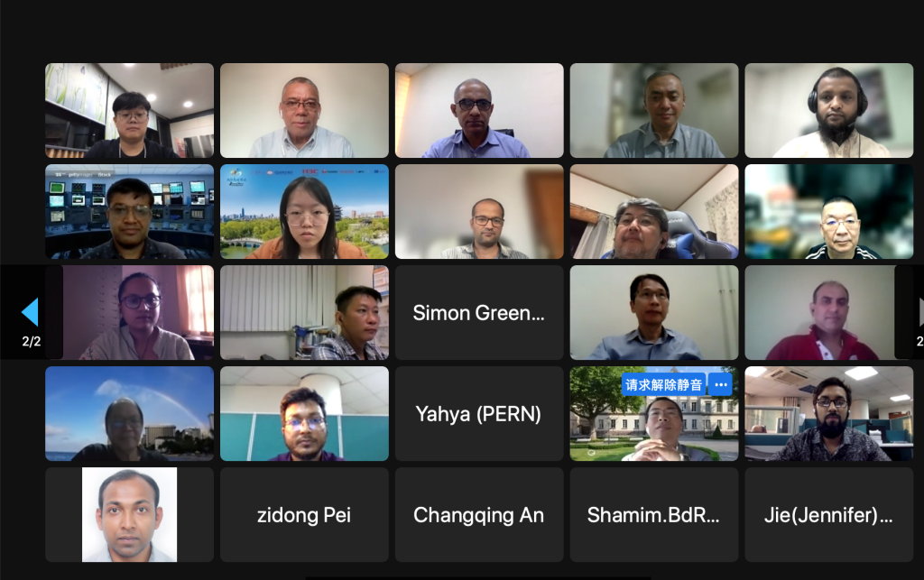Choose the Changqing An participant tile

click(479, 515)
